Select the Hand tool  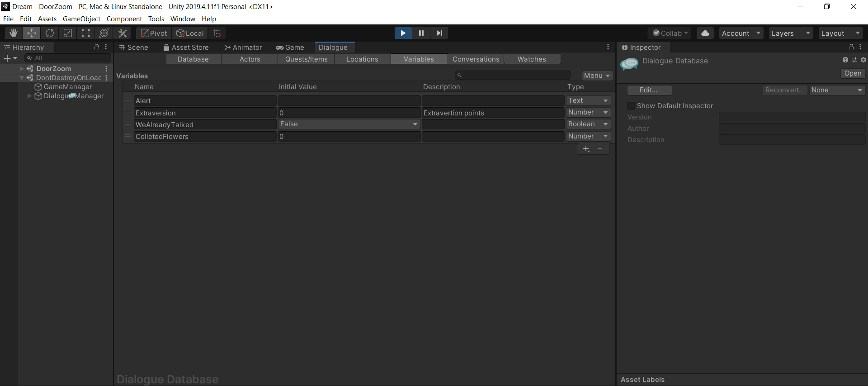[14, 33]
